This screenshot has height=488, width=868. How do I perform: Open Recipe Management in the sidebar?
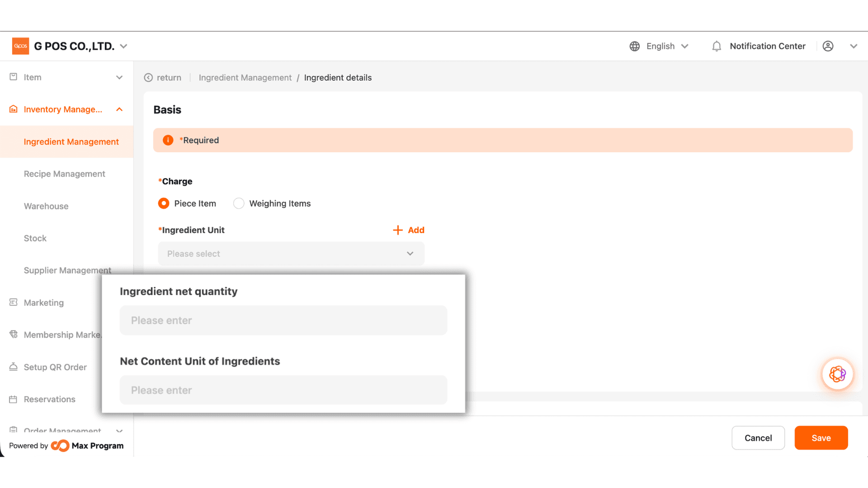[64, 174]
